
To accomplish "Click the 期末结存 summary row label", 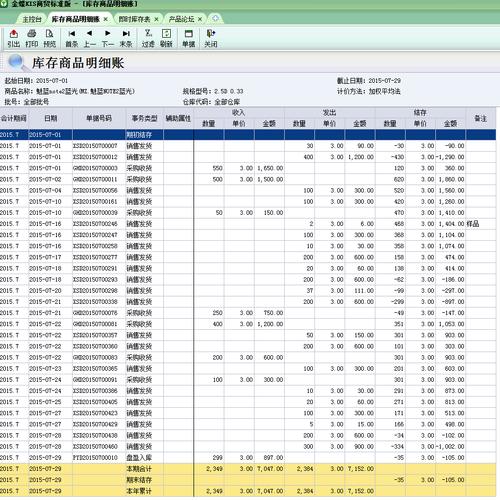I will [x=139, y=480].
